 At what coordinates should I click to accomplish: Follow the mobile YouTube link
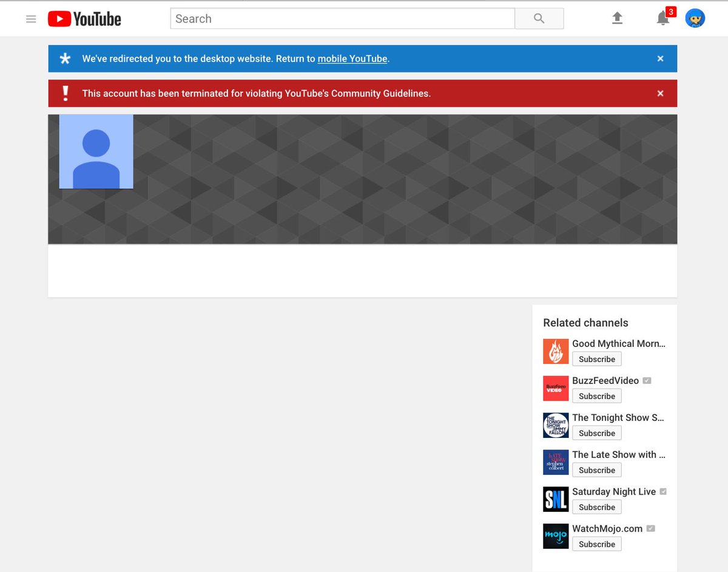(x=352, y=59)
